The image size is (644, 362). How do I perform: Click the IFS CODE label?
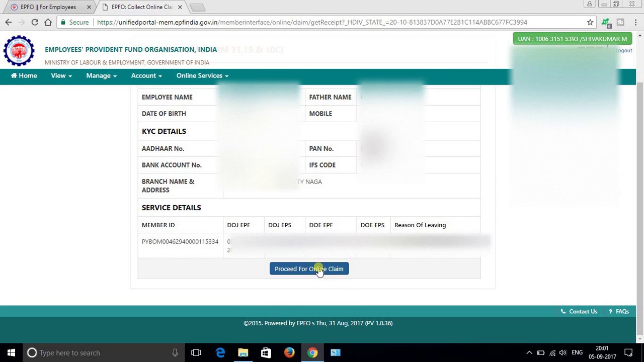coord(322,165)
